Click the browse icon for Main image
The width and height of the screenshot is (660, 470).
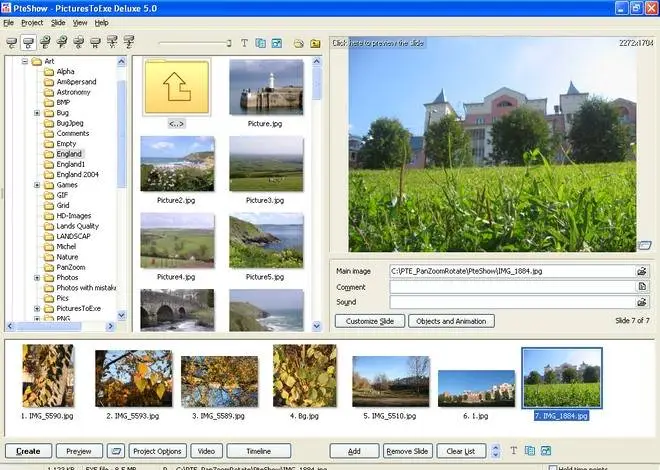[642, 271]
